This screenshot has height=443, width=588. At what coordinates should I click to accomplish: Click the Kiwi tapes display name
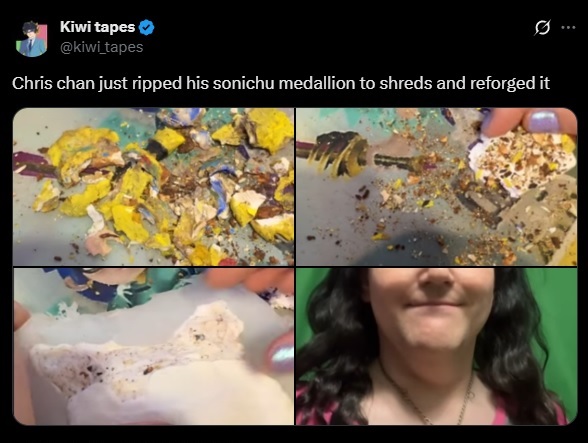[97, 27]
